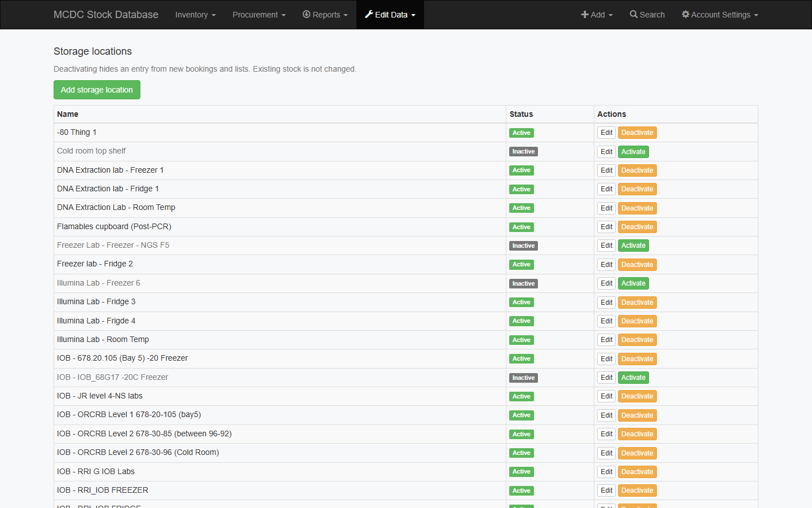Expand the Procurement dropdown menu
This screenshot has height=508, width=812.
pos(259,15)
